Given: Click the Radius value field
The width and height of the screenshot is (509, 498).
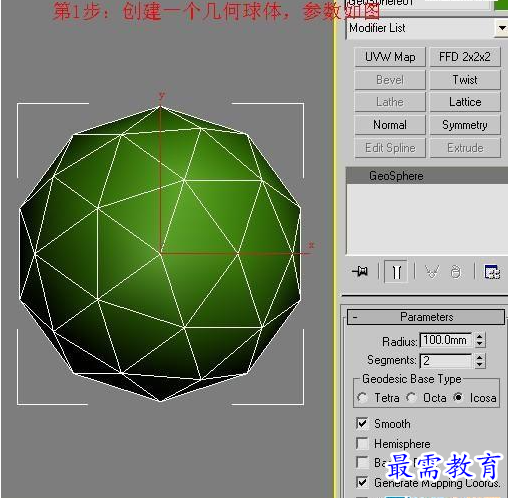Looking at the screenshot, I should pyautogui.click(x=446, y=341).
